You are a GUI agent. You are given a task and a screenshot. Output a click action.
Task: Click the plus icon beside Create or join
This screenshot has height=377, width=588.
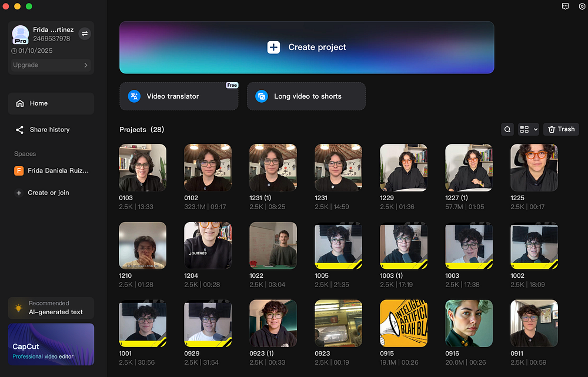19,193
